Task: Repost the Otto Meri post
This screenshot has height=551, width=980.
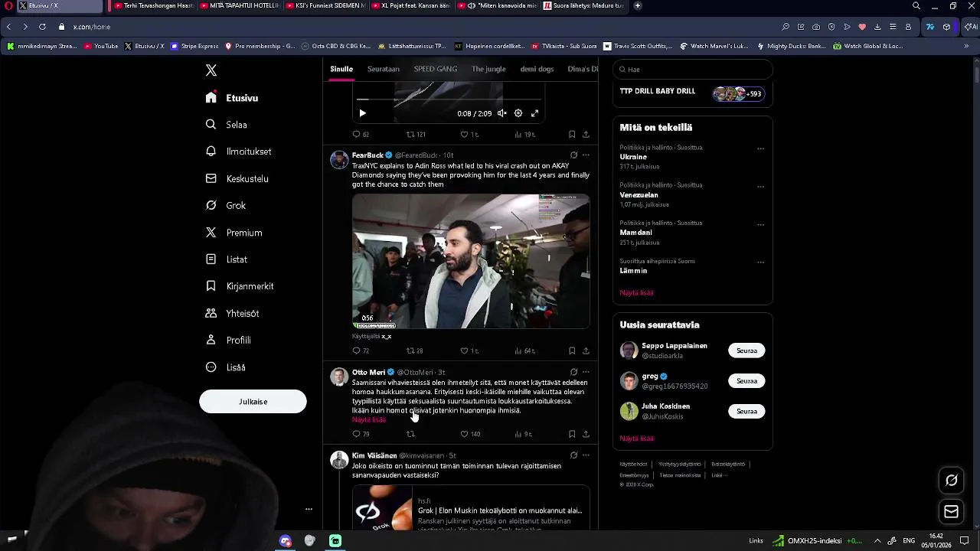Action: [x=410, y=434]
